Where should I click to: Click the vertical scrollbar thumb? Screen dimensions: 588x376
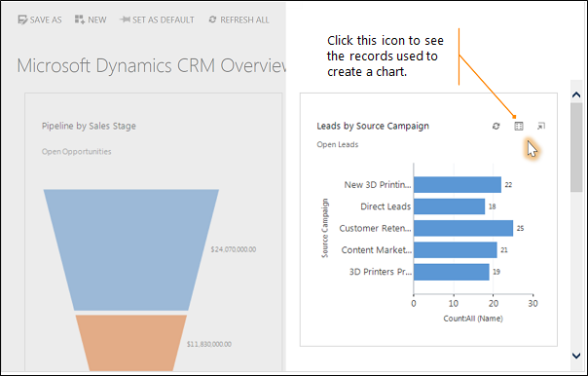[576, 147]
